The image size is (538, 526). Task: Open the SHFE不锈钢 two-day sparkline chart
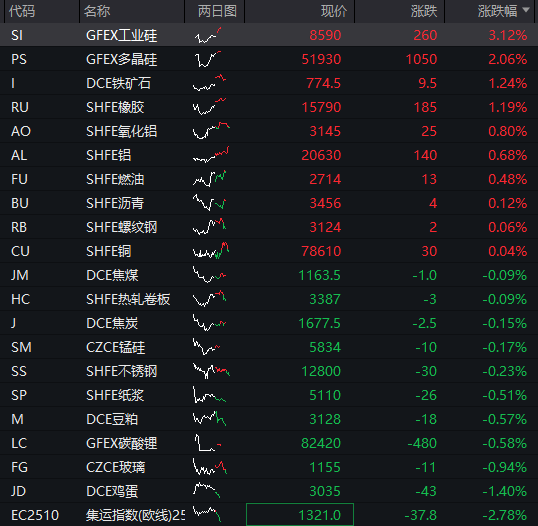(x=211, y=371)
